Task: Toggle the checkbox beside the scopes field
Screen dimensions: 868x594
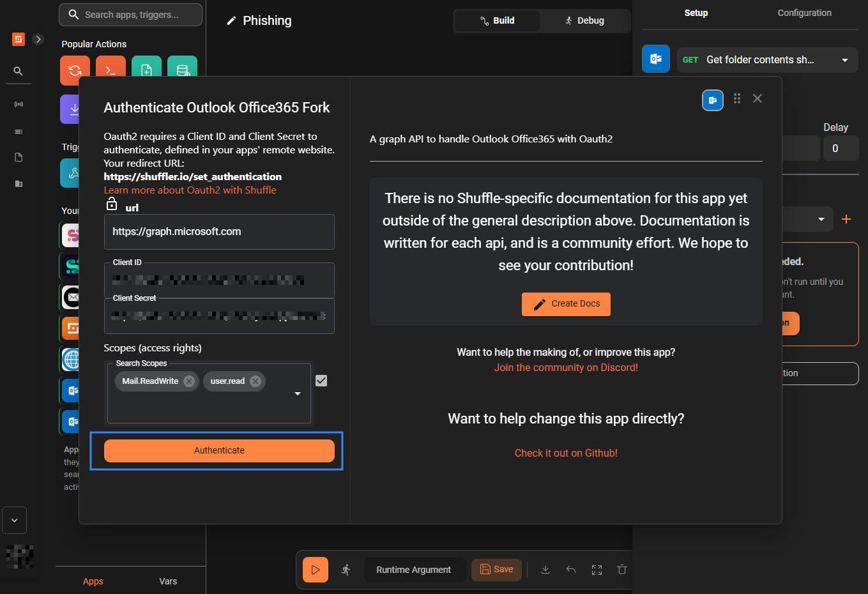Action: tap(321, 381)
